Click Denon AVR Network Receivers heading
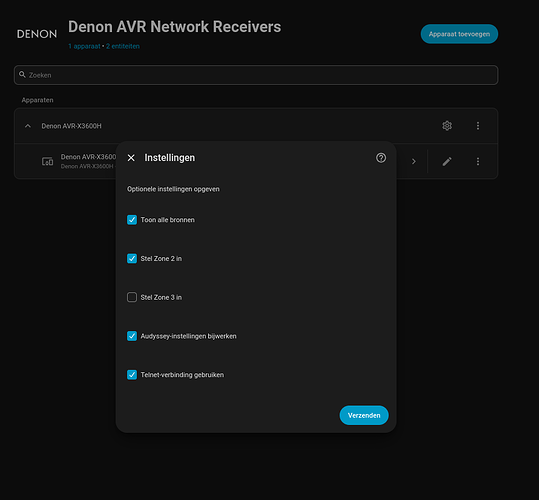This screenshot has height=500, width=539. pos(175,27)
